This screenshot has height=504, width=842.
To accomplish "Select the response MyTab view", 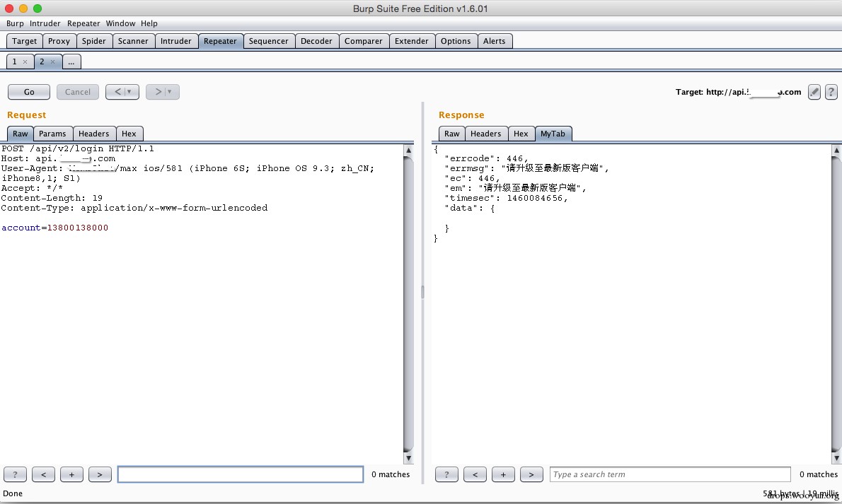I will (x=553, y=134).
